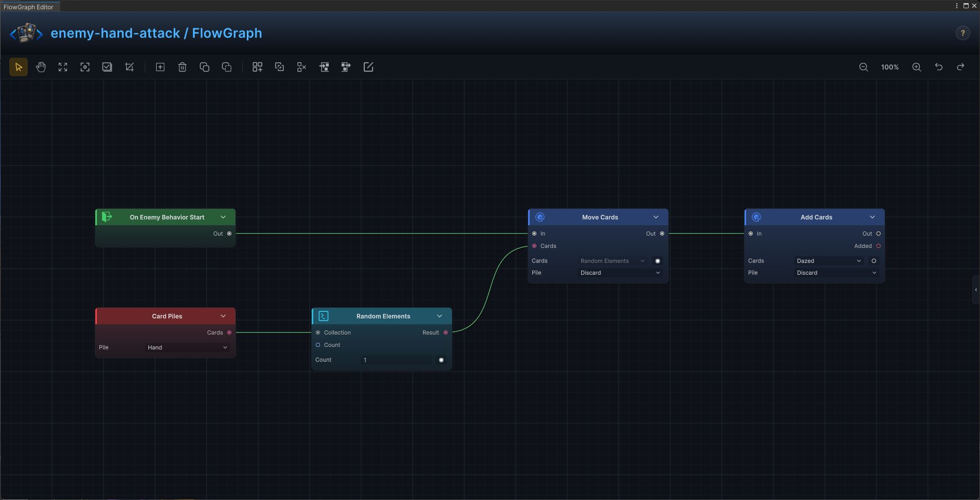980x500 pixels.
Task: Click the edit pencil-square icon
Action: pyautogui.click(x=368, y=67)
